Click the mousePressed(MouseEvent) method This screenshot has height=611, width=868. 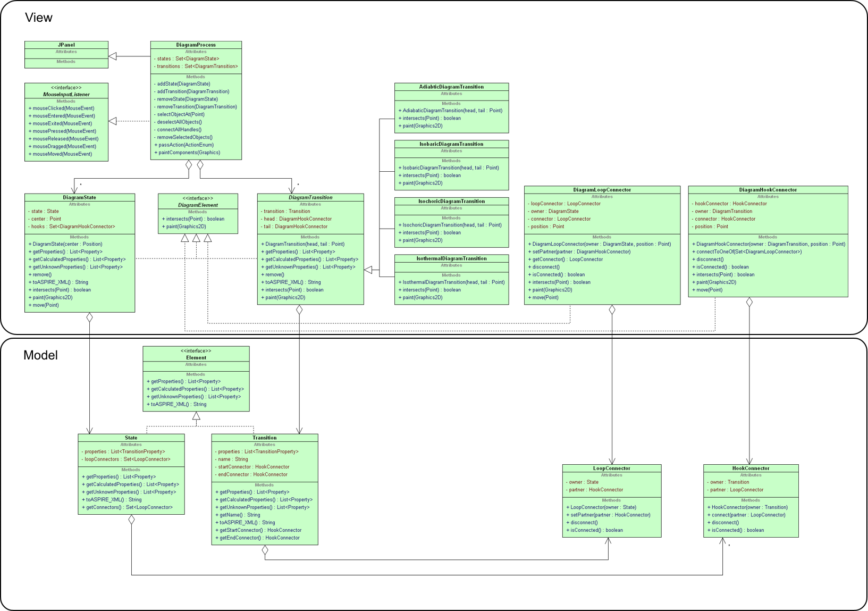[x=62, y=131]
